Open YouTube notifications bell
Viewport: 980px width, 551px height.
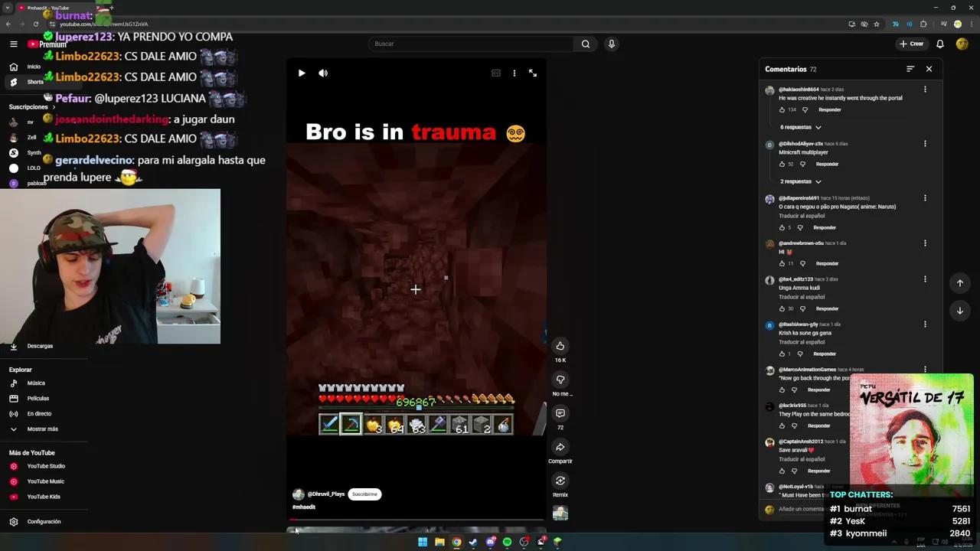(x=940, y=44)
